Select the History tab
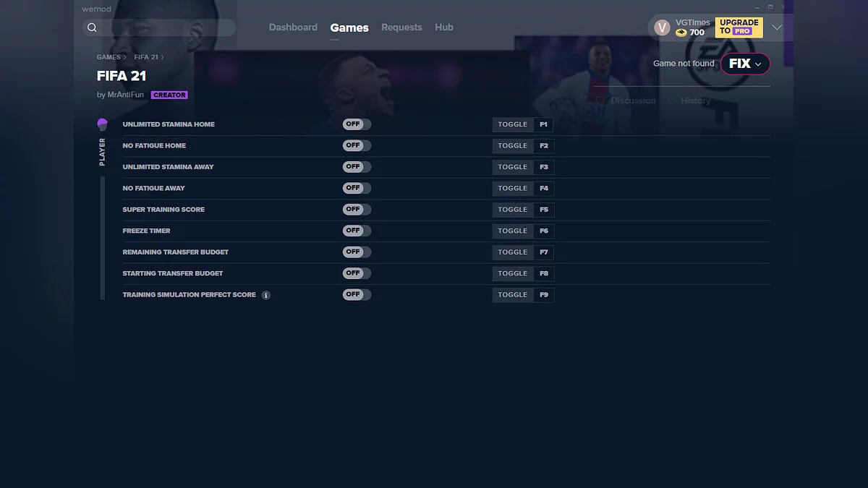The image size is (868, 488). tap(695, 100)
